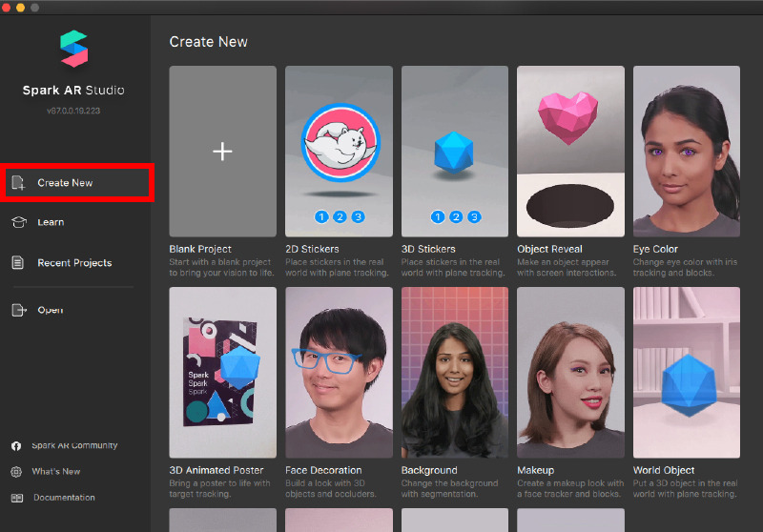Select the World Object template thumbnail
Screen dimensions: 763x532
[686, 373]
